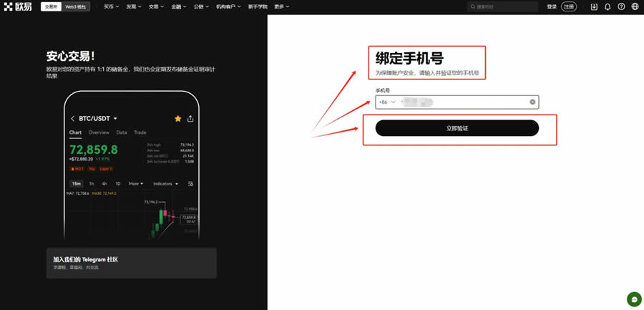This screenshot has height=310, width=644.
Task: Open the notifications bell
Action: [x=608, y=6]
